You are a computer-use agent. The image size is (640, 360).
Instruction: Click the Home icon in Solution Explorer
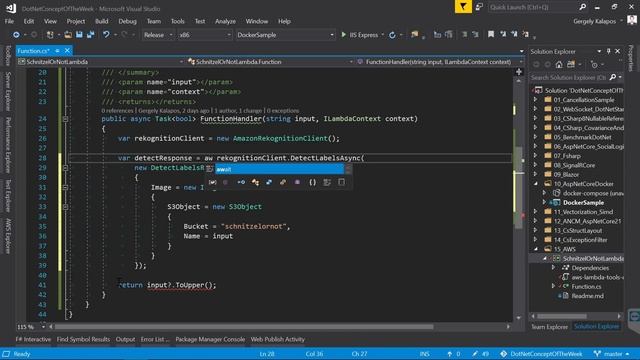coord(559,64)
